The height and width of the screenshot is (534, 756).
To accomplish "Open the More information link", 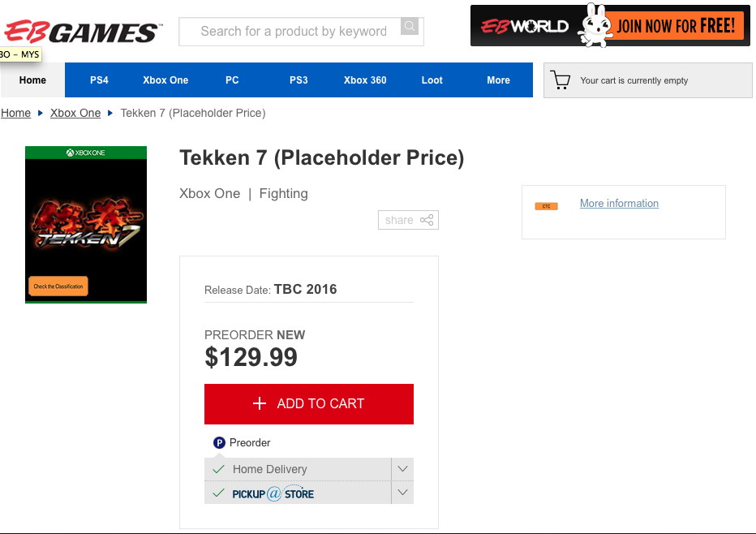I will tap(619, 203).
